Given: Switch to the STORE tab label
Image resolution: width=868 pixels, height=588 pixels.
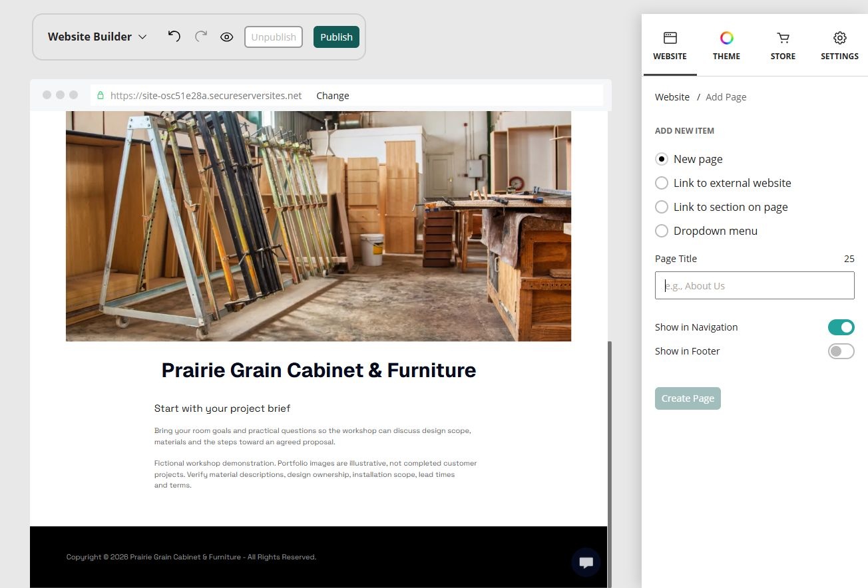Looking at the screenshot, I should [783, 57].
